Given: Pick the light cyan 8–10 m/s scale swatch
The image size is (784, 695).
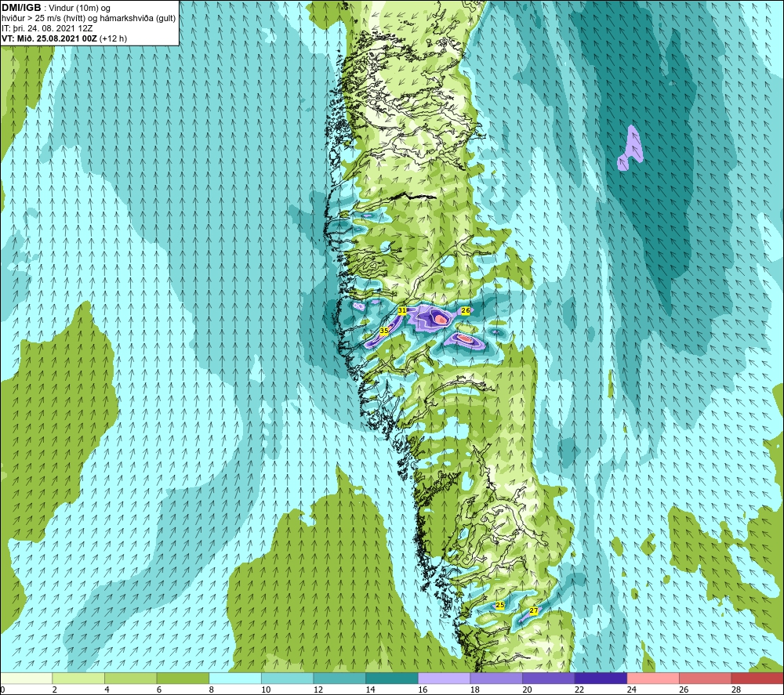Looking at the screenshot, I should [x=235, y=679].
